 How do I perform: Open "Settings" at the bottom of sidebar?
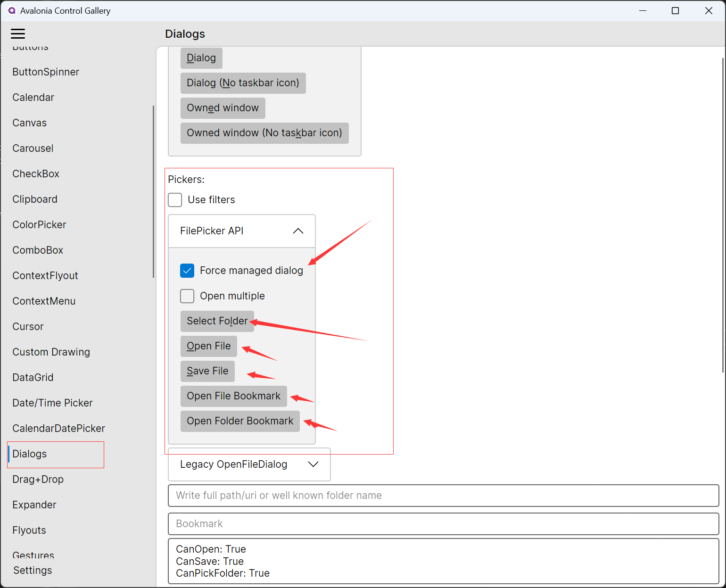(x=32, y=570)
